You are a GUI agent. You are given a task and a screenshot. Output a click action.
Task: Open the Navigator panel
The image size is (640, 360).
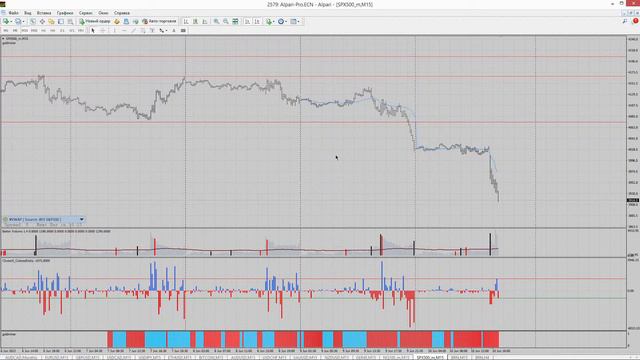(51, 21)
